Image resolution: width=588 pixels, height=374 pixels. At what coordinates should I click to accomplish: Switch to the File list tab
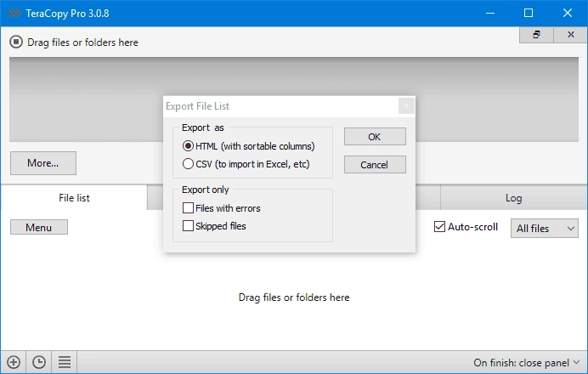(74, 198)
